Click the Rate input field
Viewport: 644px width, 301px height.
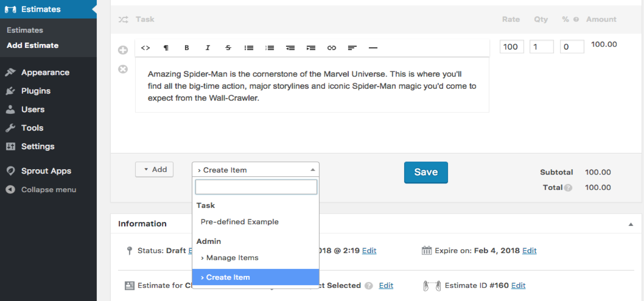[x=511, y=47]
